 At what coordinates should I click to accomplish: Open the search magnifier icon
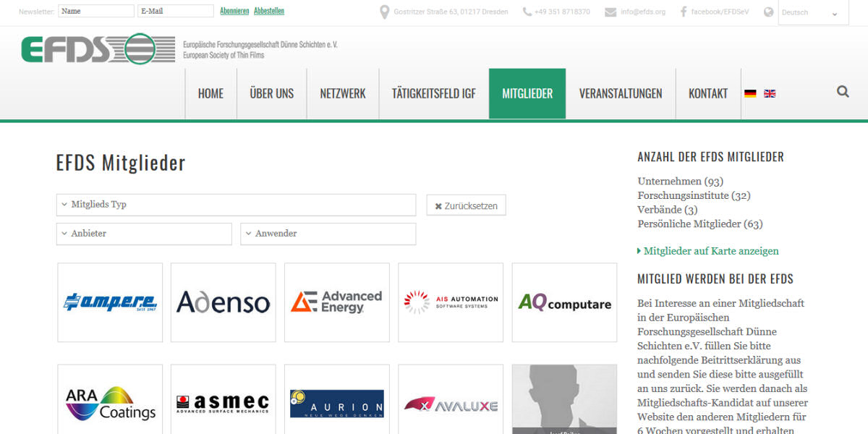click(x=843, y=91)
